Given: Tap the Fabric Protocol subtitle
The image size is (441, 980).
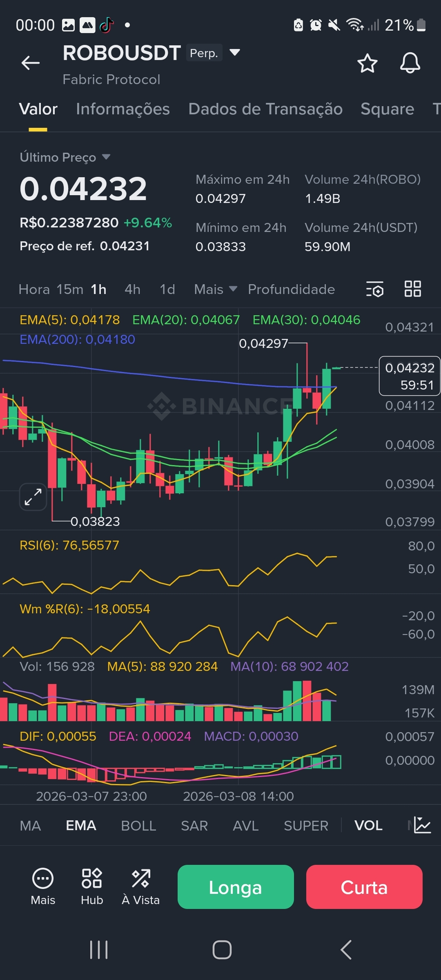Looking at the screenshot, I should [111, 79].
